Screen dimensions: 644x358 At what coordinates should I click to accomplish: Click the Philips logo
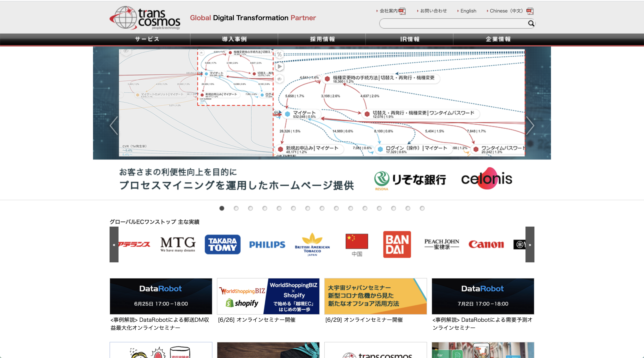[x=267, y=244]
